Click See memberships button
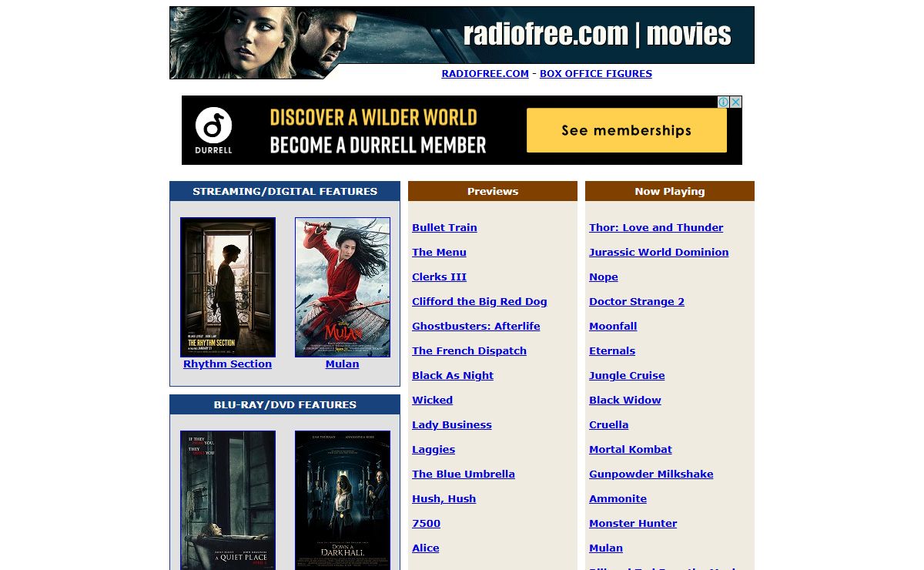This screenshot has height=570, width=924. pyautogui.click(x=627, y=130)
